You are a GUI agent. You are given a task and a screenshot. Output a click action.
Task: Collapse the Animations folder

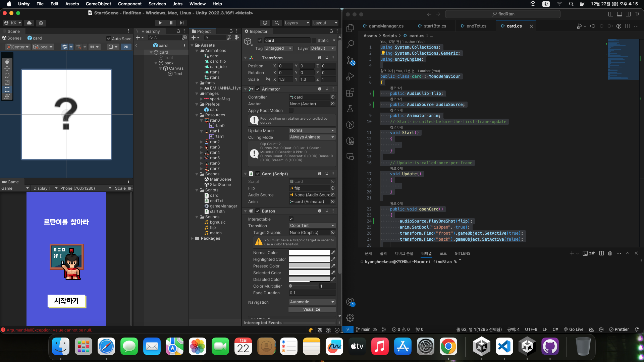[197, 51]
